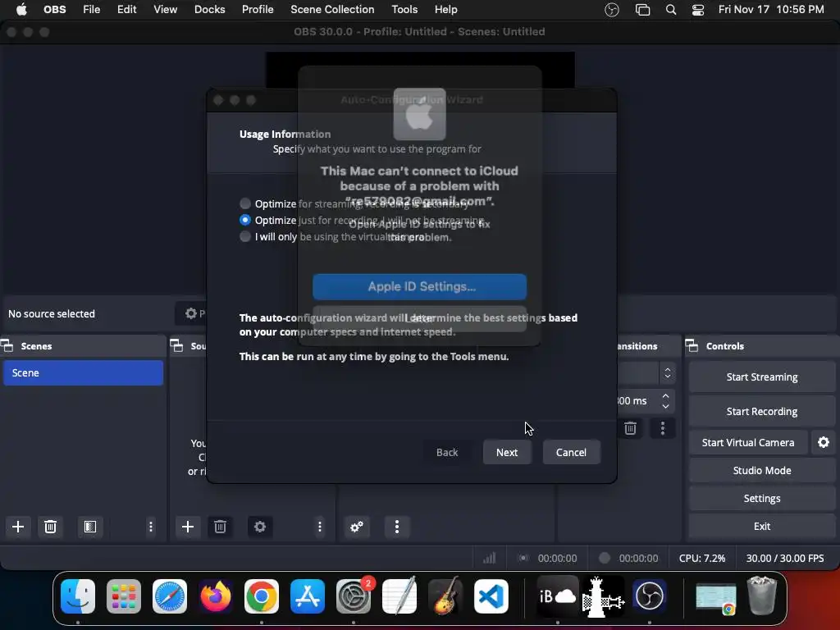This screenshot has height=630, width=840.
Task: Open App Store from the Dock
Action: (308, 596)
